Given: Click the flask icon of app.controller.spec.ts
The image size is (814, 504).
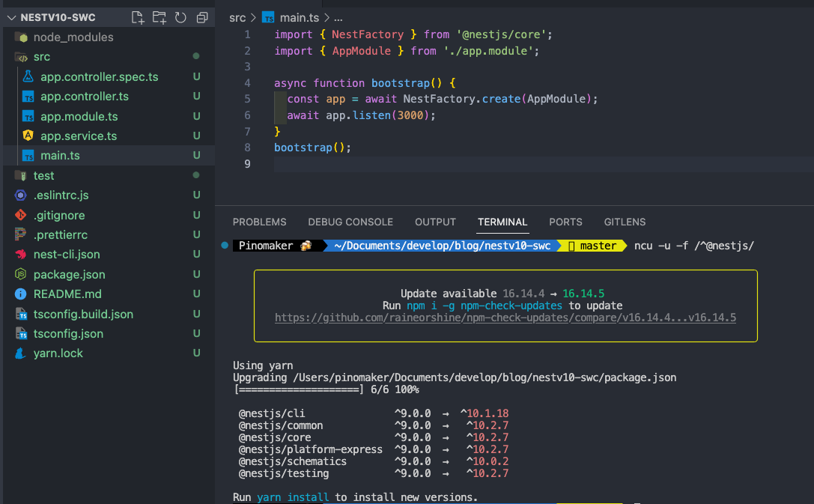Looking at the screenshot, I should click(28, 76).
